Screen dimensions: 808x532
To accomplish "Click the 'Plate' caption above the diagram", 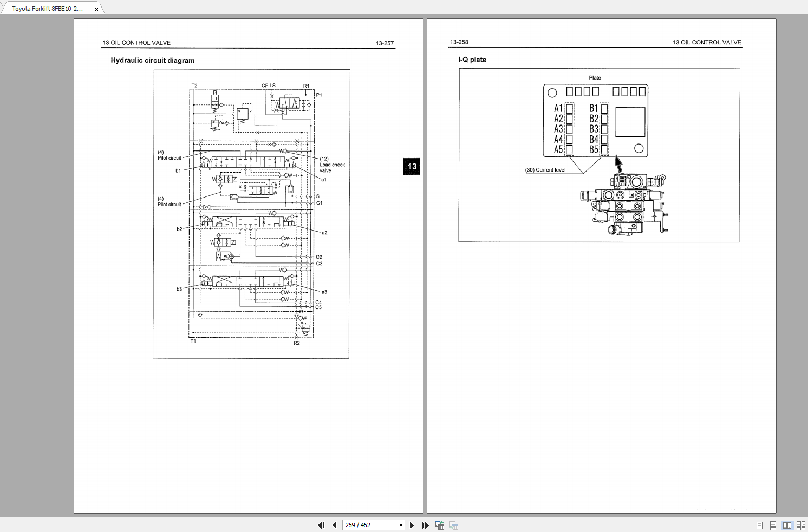I will 595,78.
